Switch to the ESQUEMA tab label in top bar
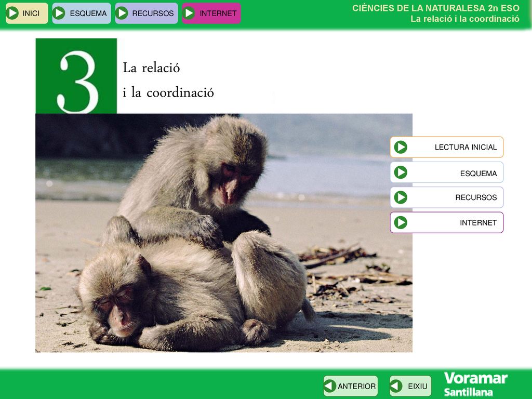 (88, 13)
